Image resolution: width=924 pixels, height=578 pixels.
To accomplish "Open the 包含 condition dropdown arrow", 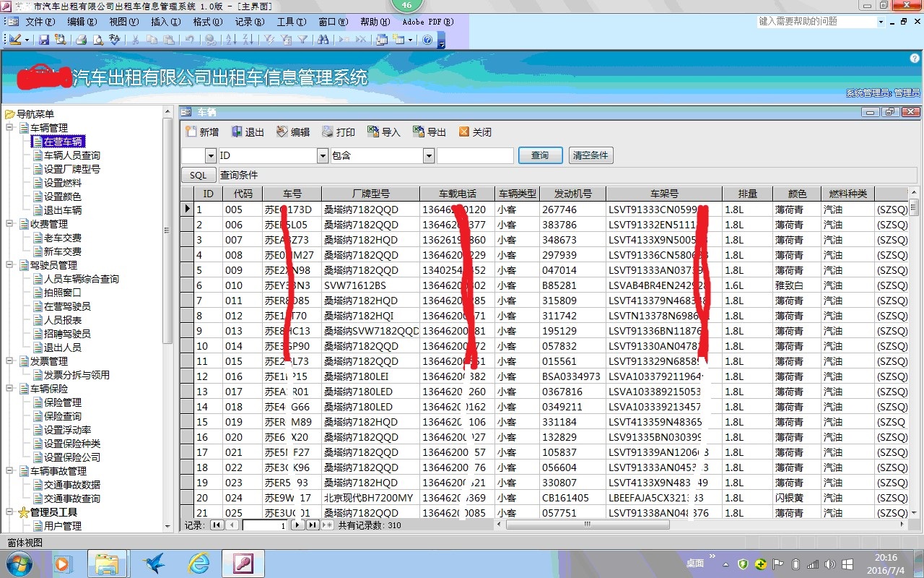I will point(429,155).
